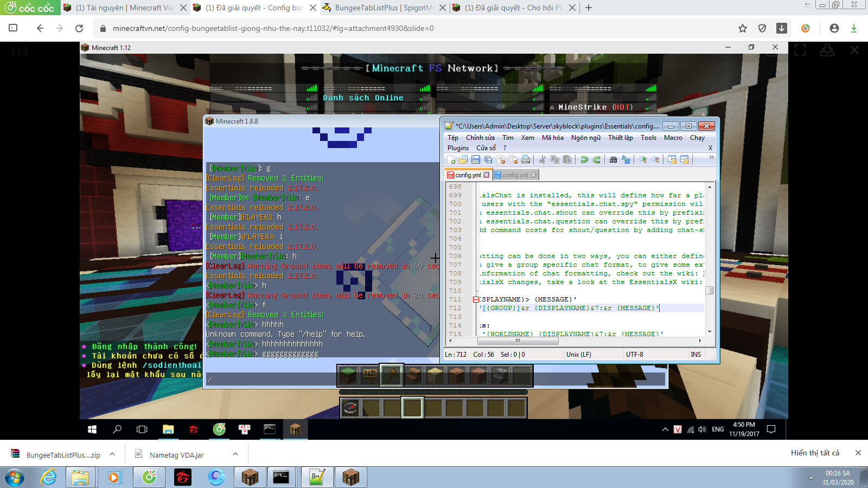Go back to the previous page
Viewport: 868px width, 488px height.
point(40,28)
